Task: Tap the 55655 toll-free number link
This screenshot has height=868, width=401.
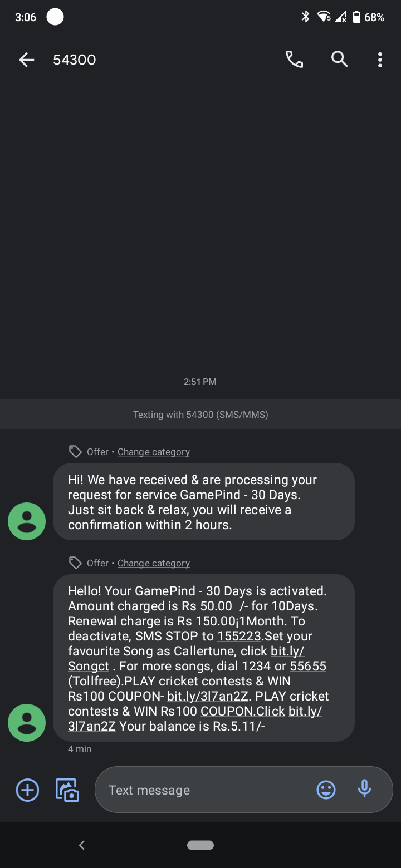Action: pos(308,666)
